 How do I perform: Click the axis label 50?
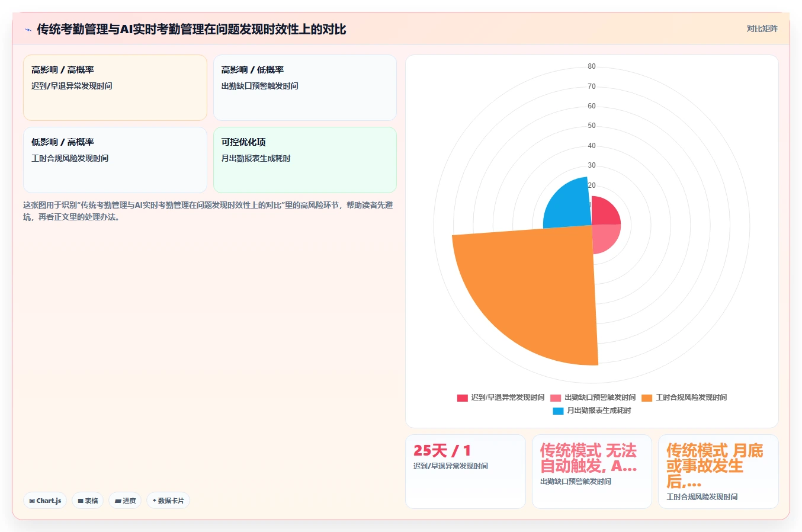click(592, 126)
